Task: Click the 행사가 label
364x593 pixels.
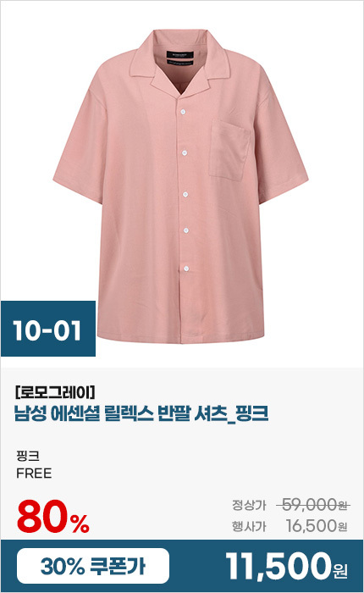Action: pos(249,526)
